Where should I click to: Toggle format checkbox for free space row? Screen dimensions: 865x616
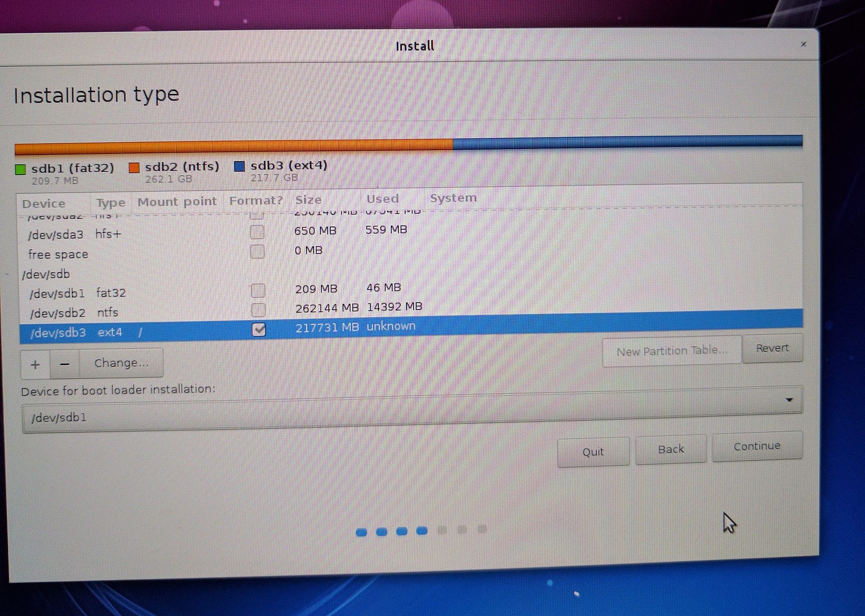coord(257,252)
